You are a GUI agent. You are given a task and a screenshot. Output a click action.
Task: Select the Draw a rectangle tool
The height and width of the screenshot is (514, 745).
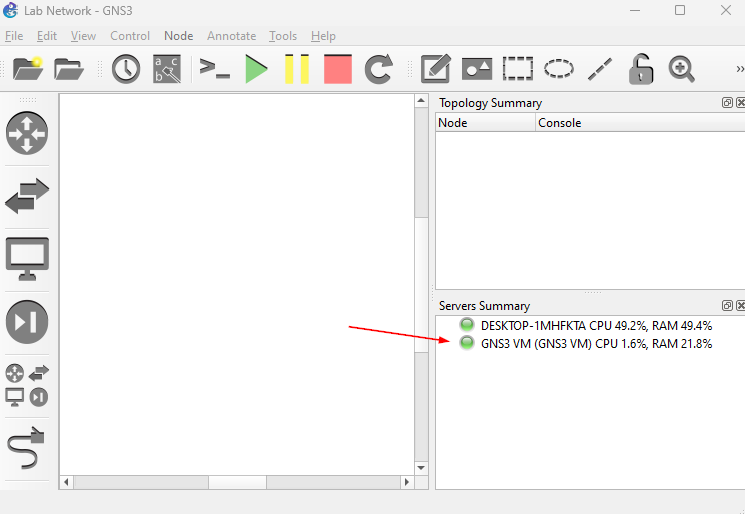[x=518, y=69]
